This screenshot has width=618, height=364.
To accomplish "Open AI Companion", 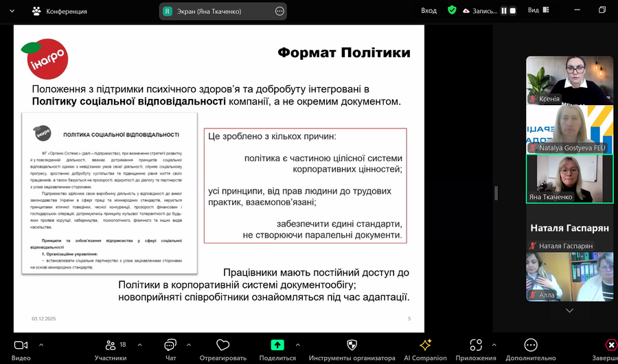I will pos(425,350).
